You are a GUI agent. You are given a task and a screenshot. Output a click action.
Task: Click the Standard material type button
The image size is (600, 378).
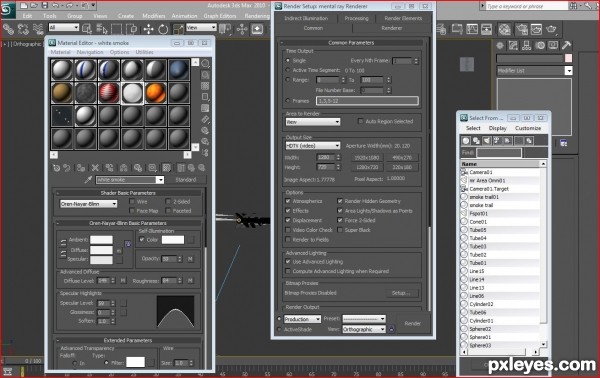pyautogui.click(x=186, y=180)
